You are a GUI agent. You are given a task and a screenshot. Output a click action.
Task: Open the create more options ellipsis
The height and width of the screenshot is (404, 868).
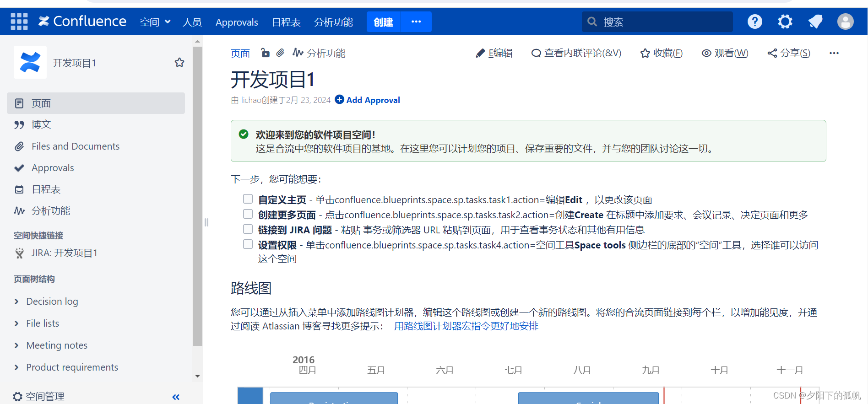(x=416, y=22)
